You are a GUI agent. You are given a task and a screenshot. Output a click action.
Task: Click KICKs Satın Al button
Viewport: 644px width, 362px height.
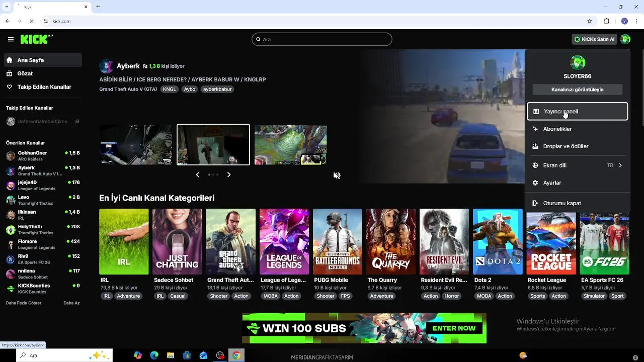coord(594,39)
